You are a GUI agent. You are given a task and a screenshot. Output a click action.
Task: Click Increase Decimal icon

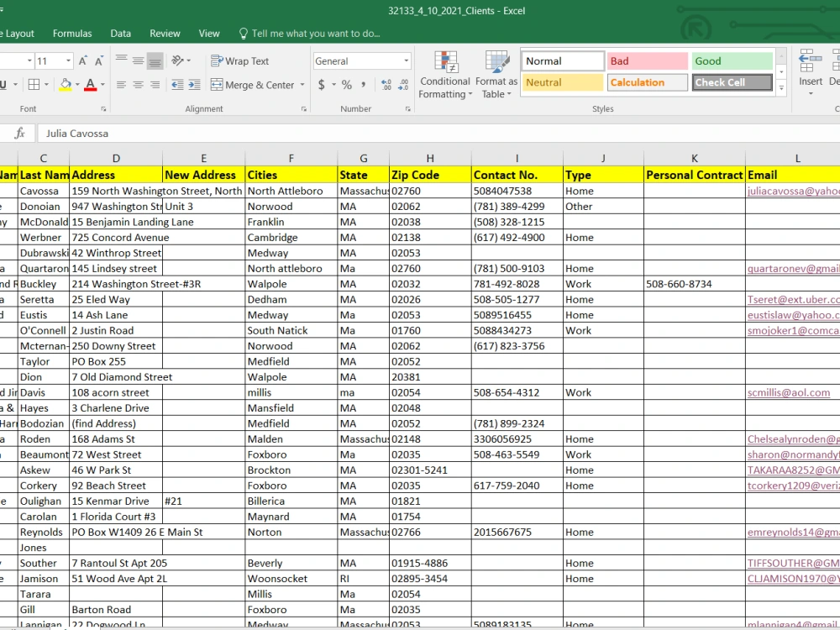386,85
